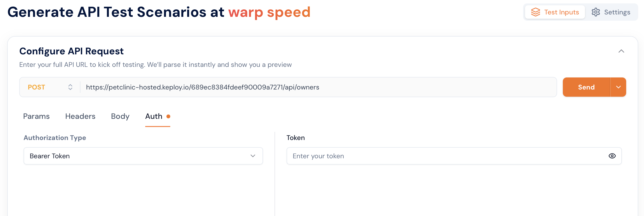Click into the API URL field
The width and height of the screenshot is (644, 216).
317,87
